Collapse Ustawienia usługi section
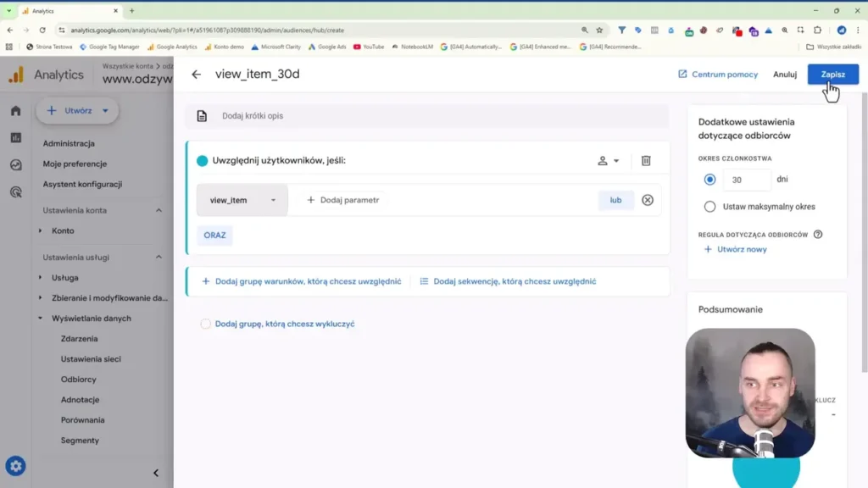The image size is (868, 488). click(159, 258)
